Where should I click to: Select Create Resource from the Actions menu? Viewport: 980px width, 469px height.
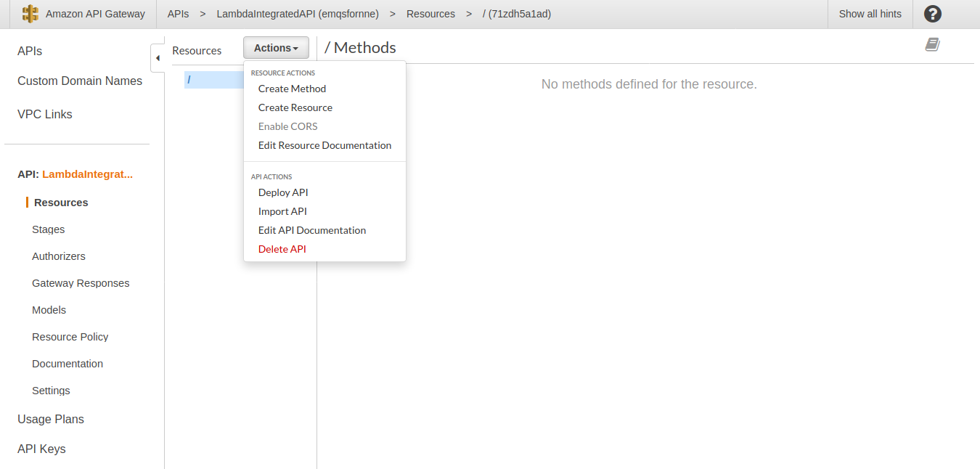pos(295,107)
